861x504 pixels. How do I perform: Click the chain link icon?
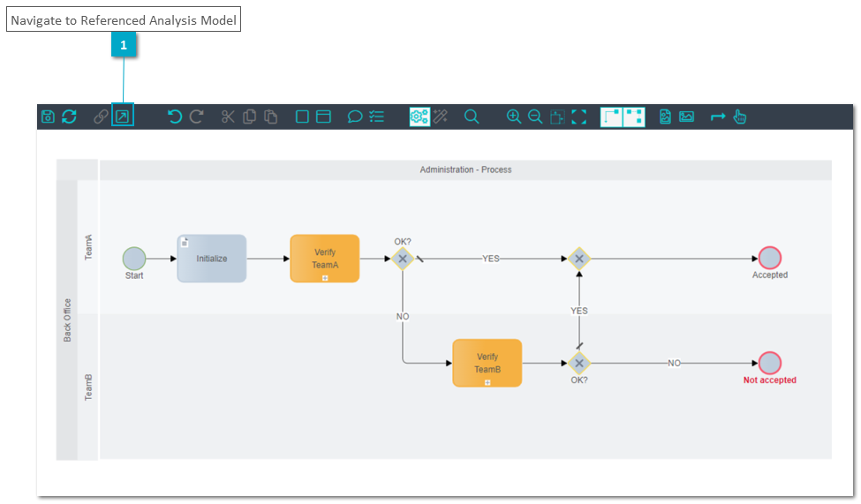(101, 117)
